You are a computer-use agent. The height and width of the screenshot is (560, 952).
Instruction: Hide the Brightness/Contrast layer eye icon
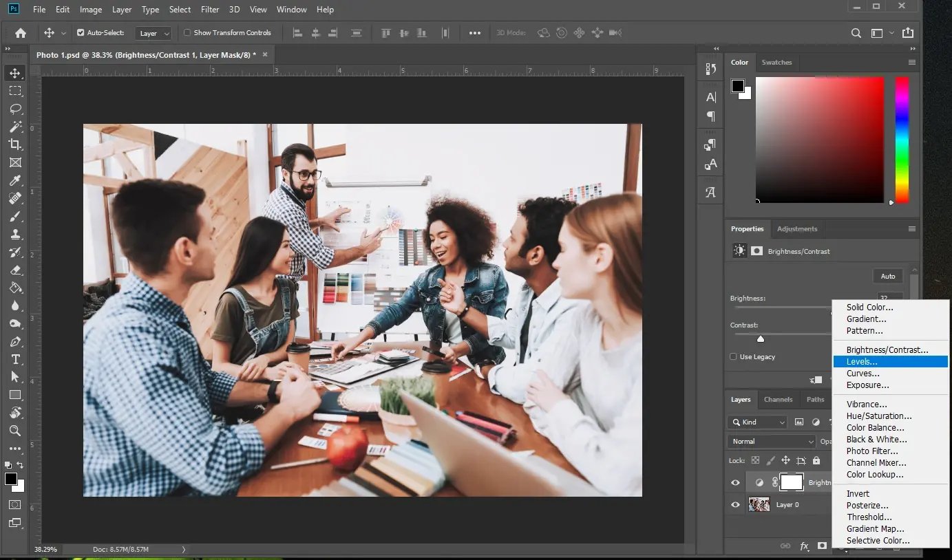pyautogui.click(x=735, y=482)
